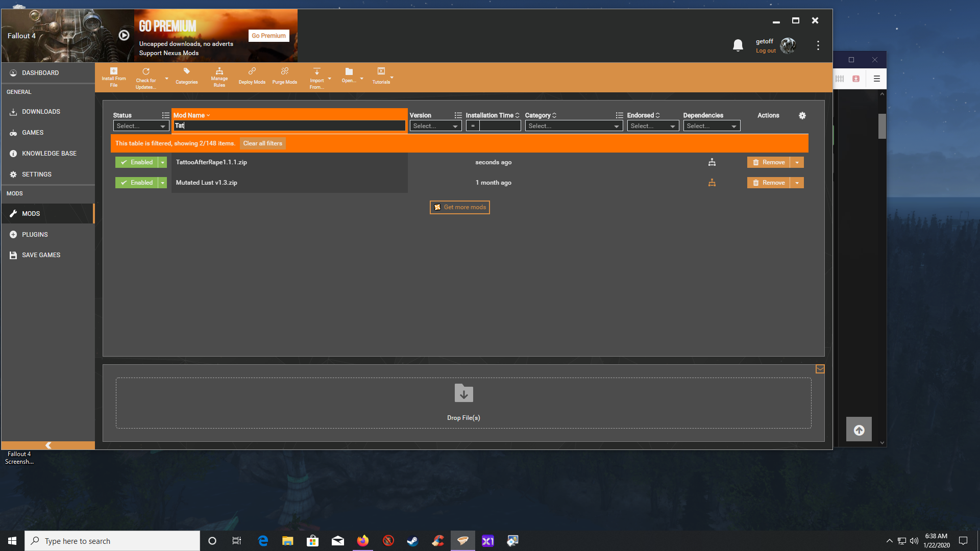Screen dimensions: 980x551
Task: Open Categories from the toolbar
Action: point(186,77)
